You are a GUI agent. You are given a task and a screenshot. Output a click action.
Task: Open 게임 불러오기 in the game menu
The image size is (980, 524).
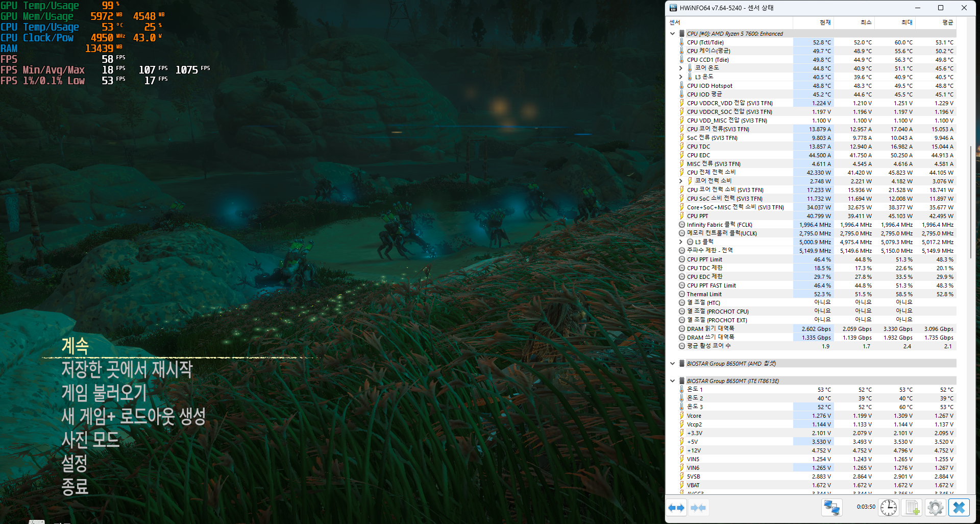click(104, 393)
